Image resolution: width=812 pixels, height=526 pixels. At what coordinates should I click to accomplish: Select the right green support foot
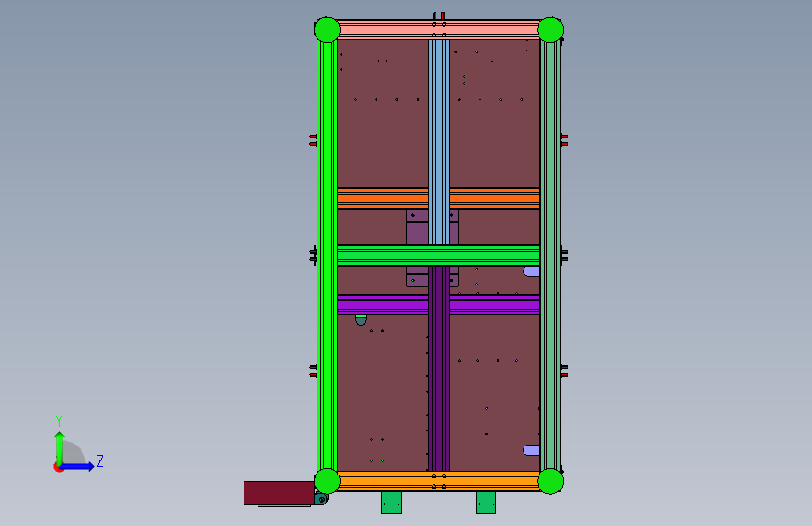486,503
